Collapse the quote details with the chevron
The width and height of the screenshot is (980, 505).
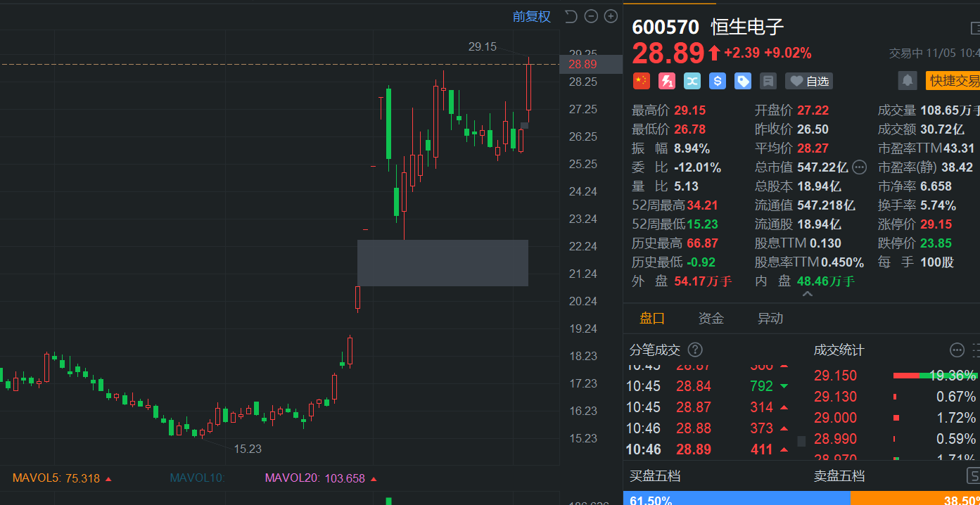[x=808, y=294]
